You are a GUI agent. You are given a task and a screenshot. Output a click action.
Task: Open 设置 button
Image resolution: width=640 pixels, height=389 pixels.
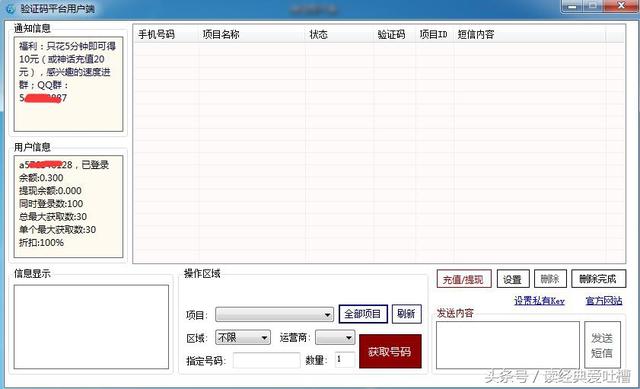[x=513, y=279]
